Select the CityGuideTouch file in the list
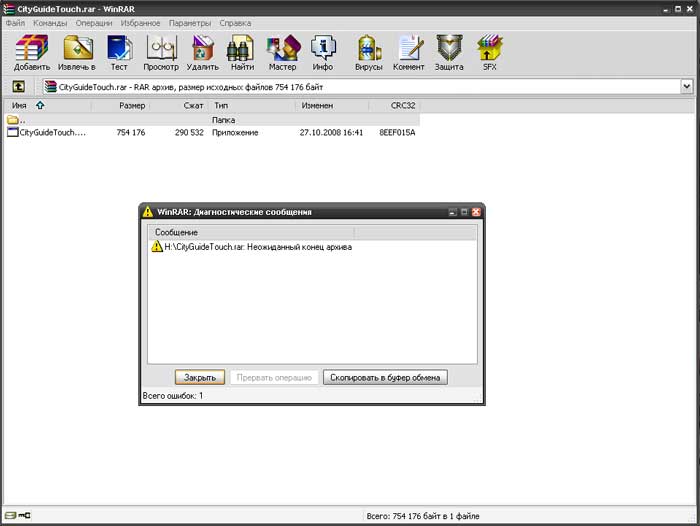 (52, 132)
